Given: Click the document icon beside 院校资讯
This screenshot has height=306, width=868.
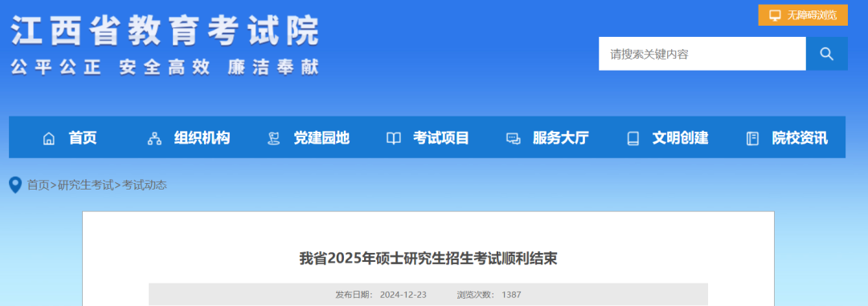Looking at the screenshot, I should point(752,138).
